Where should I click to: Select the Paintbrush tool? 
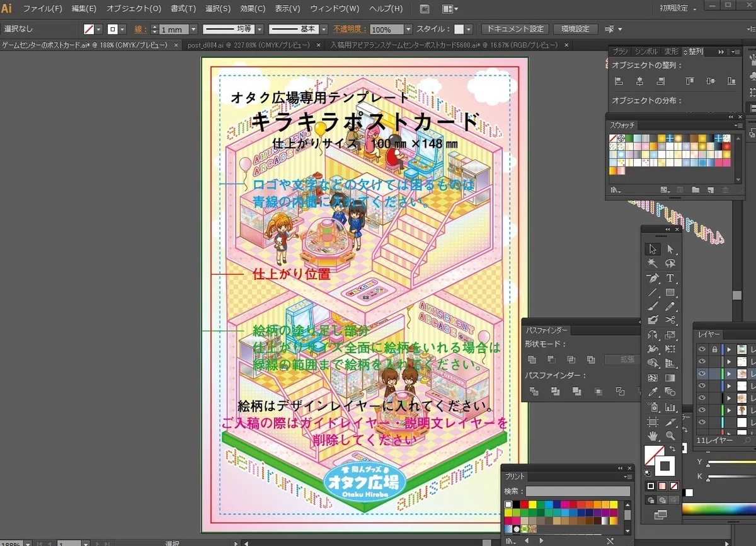pos(653,306)
